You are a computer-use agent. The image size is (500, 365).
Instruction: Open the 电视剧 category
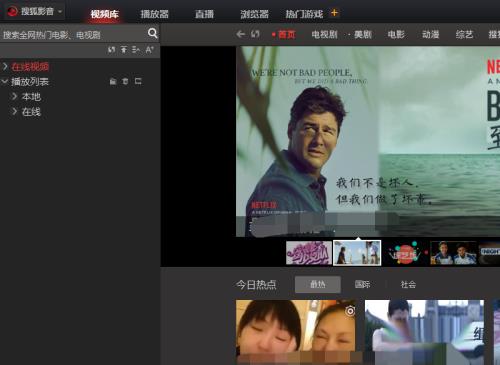coord(324,34)
